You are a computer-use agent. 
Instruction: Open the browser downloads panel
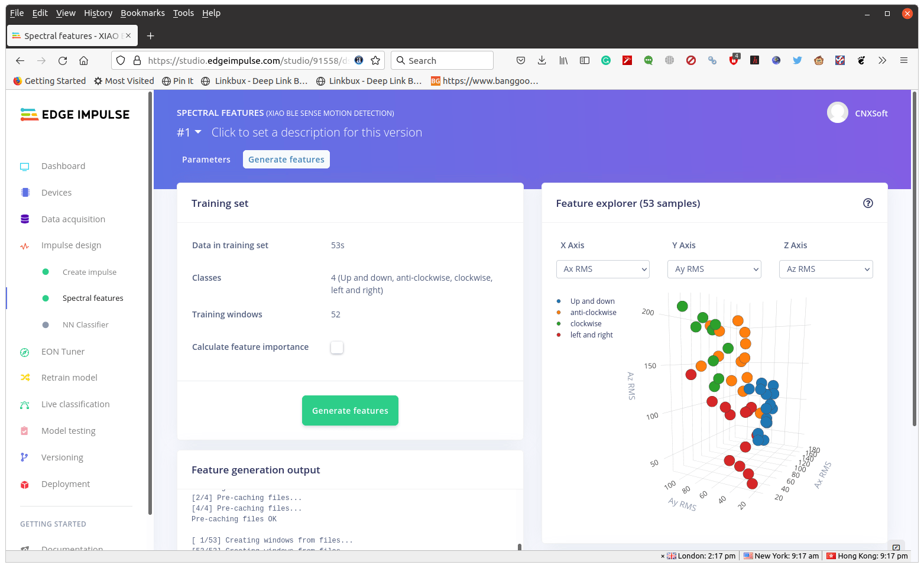(542, 60)
